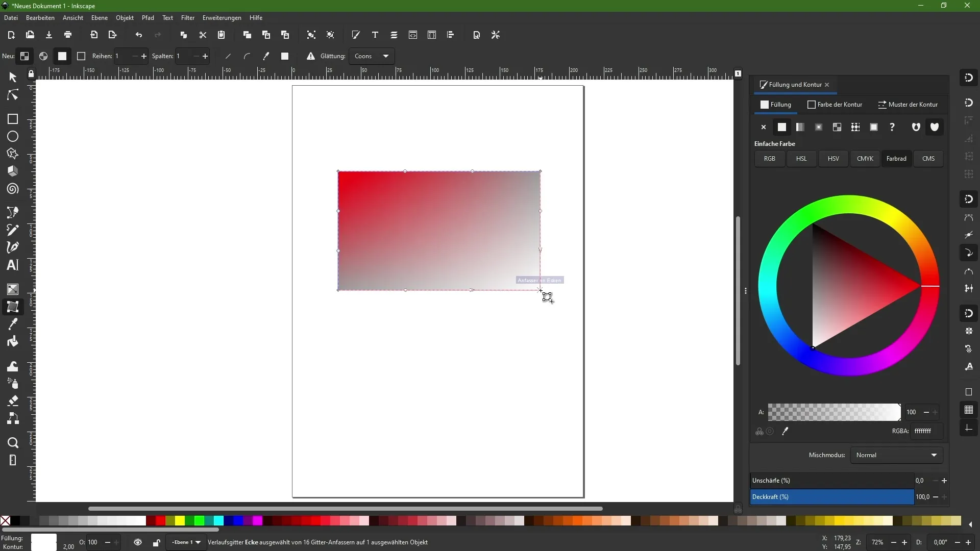Choose the eraser tool
The height and width of the screenshot is (551, 980).
click(x=13, y=401)
